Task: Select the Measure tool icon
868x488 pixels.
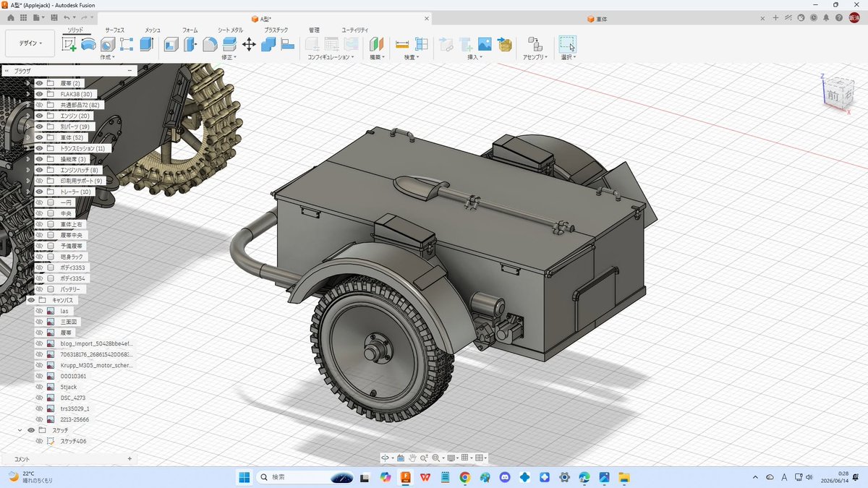Action: 402,44
